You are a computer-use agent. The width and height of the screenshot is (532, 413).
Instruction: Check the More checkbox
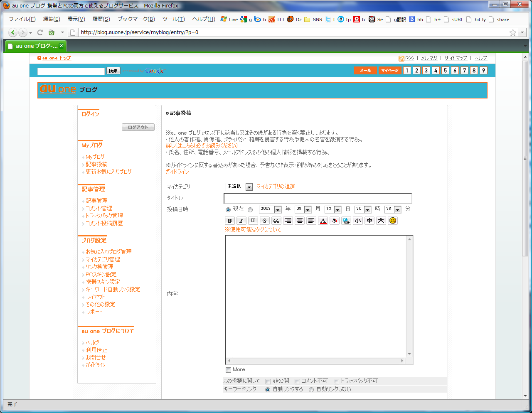(228, 370)
